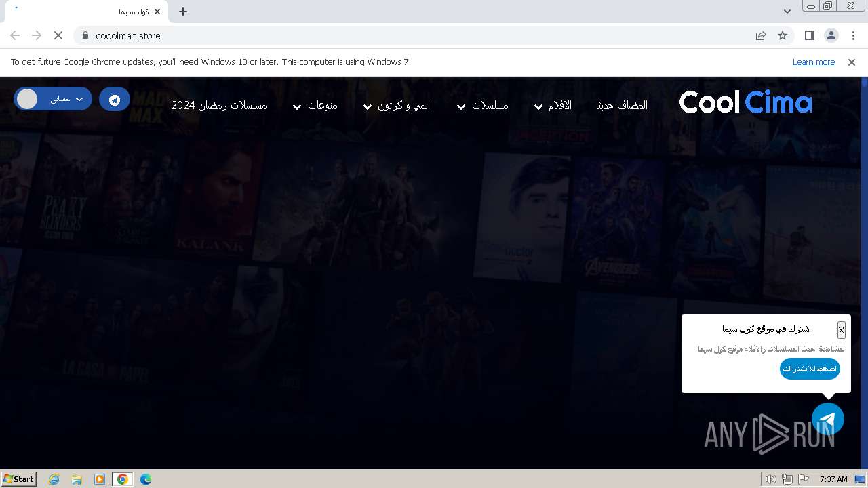Switch to Chrome taskbar icon
This screenshot has height=488, width=868.
[x=123, y=479]
